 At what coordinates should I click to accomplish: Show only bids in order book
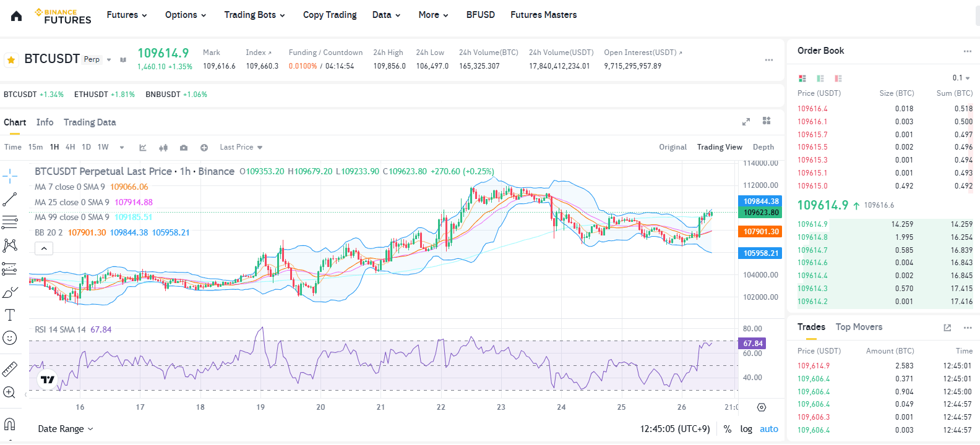tap(820, 78)
